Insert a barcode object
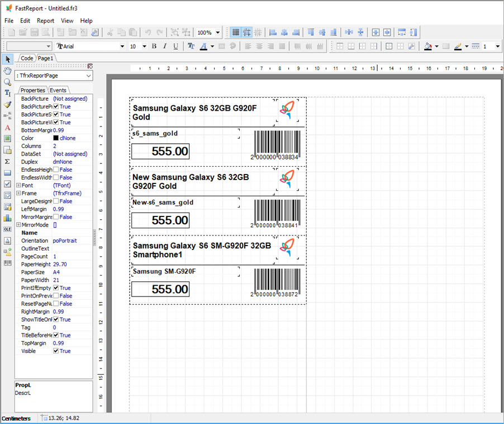The height and width of the screenshot is (424, 504). tap(8, 263)
